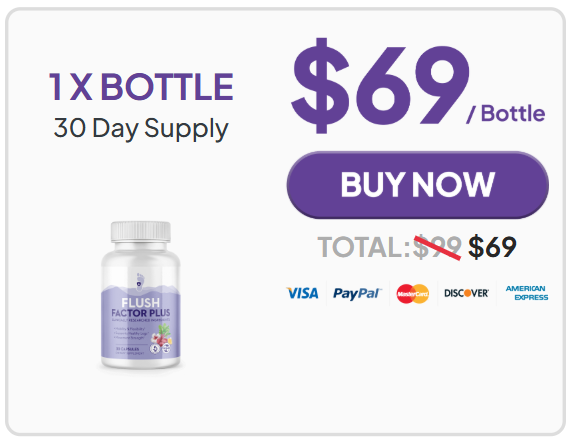Click the 30 Day Supply text
This screenshot has height=443, width=573.
pos(141,129)
